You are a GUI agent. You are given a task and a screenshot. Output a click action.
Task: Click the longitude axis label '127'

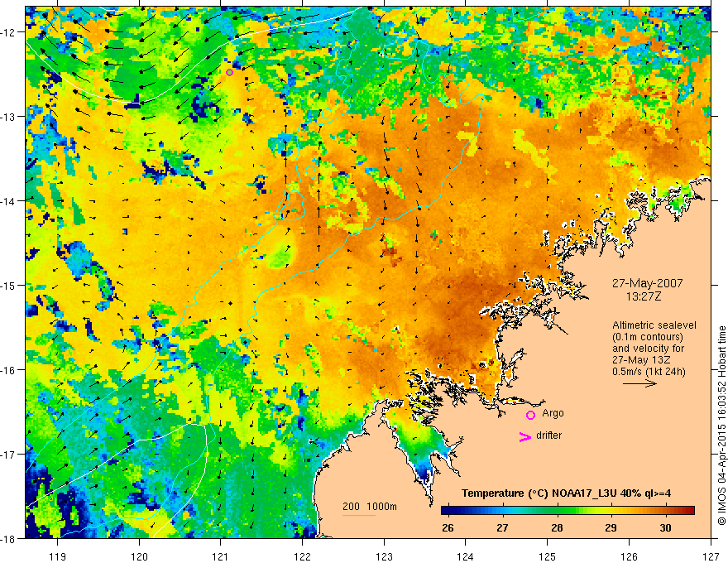point(711,557)
